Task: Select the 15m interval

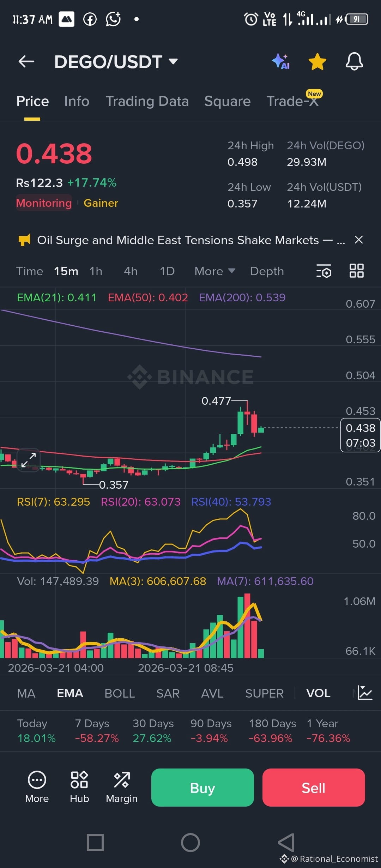Action: (x=66, y=271)
